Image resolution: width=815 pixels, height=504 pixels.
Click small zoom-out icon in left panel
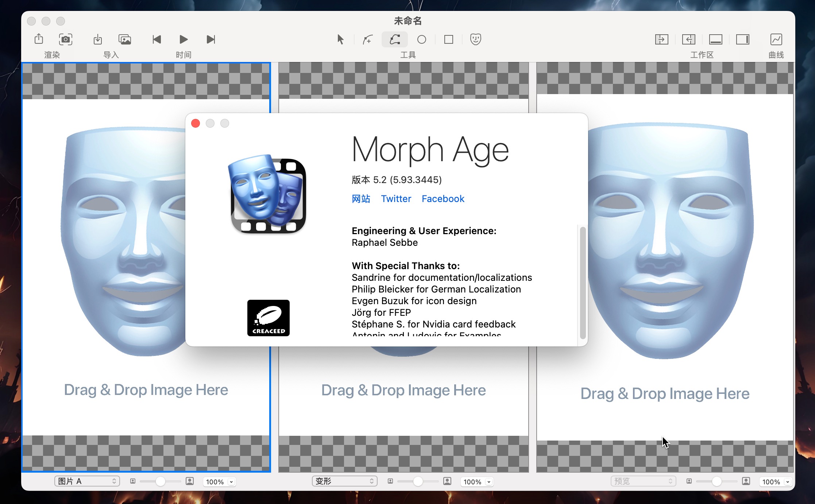(133, 481)
